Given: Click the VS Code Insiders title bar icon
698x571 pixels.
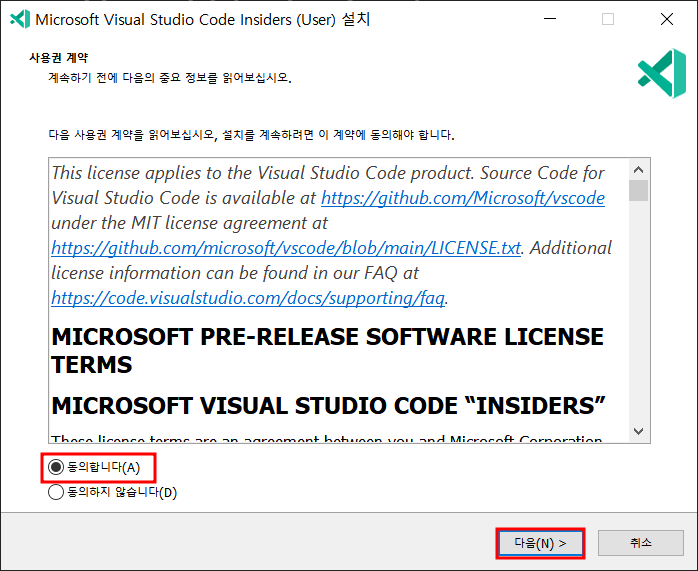Looking at the screenshot, I should tap(20, 19).
